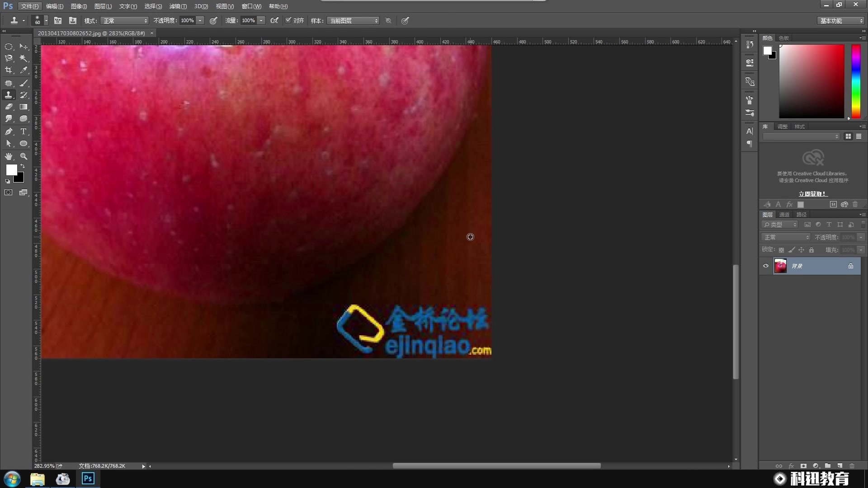Select the Gradient tool
Image resolution: width=868 pixels, height=488 pixels.
24,107
